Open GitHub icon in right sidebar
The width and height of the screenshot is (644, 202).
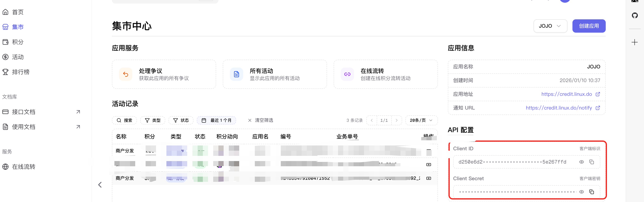click(634, 15)
